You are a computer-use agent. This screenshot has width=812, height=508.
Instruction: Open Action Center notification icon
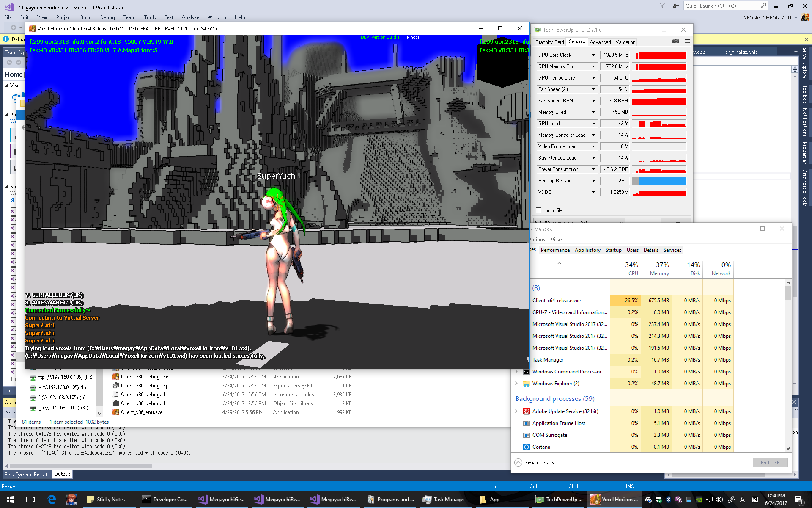[798, 500]
